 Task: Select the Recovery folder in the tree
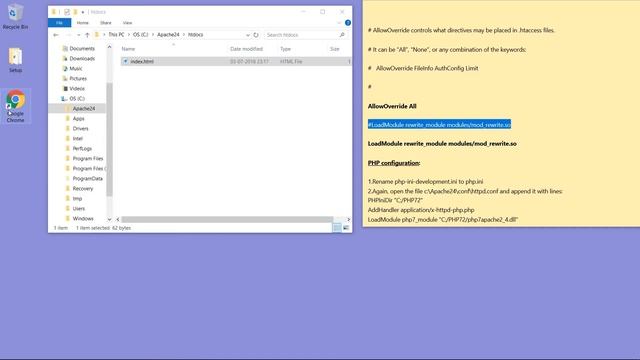pyautogui.click(x=83, y=189)
